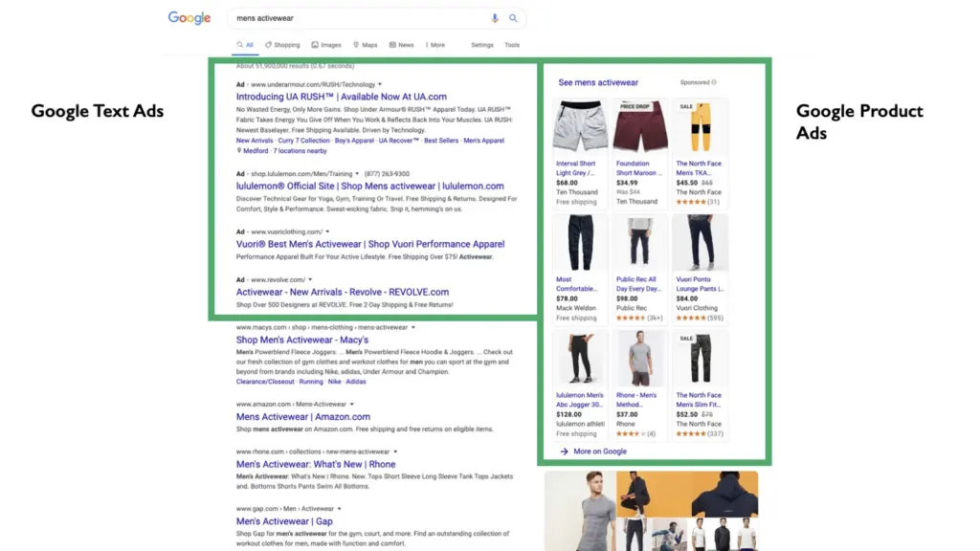Open Most Comfortable Mack Weldon product thumbnail

(x=579, y=243)
